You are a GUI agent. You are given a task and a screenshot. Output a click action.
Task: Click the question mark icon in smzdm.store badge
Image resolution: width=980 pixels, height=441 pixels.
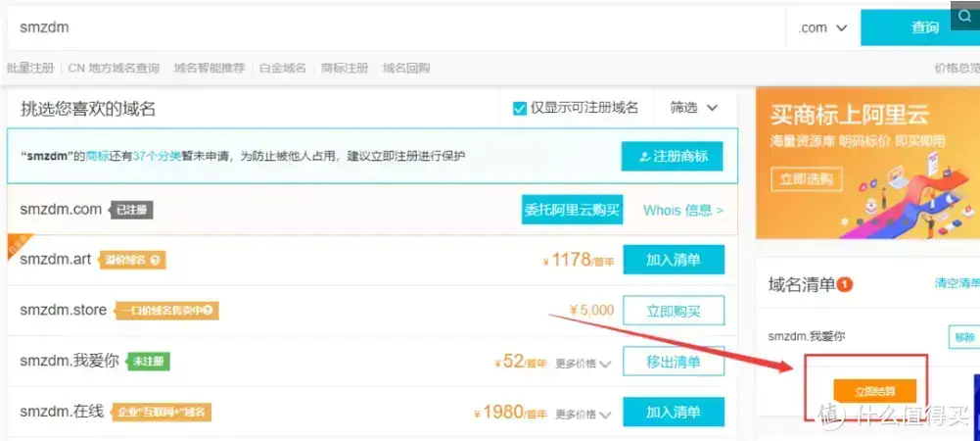tap(209, 311)
